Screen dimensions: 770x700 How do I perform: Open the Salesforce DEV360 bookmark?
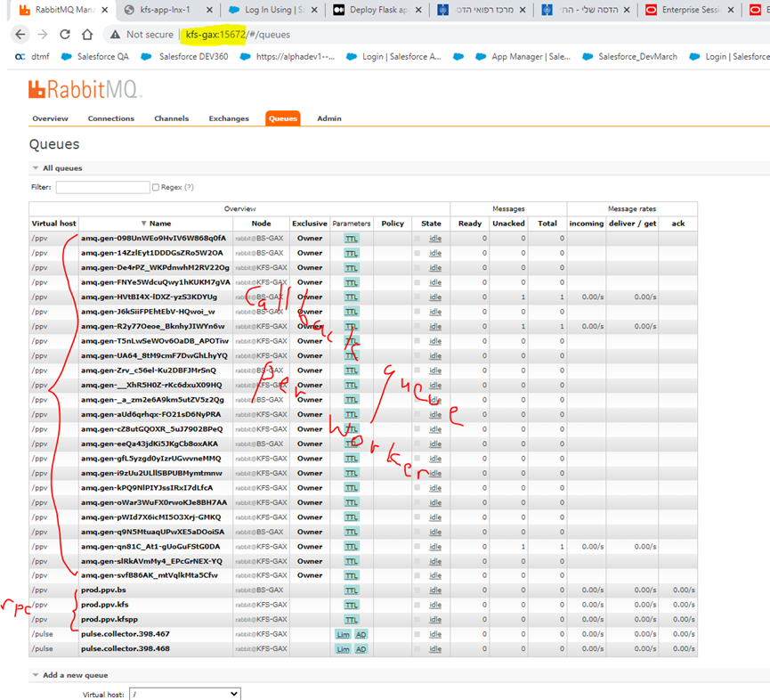(x=184, y=56)
